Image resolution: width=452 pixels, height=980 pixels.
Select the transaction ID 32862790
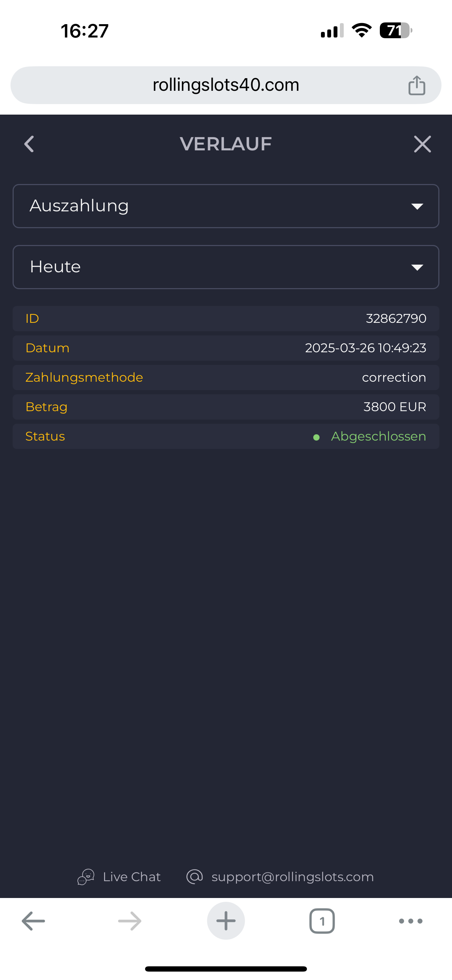(396, 318)
